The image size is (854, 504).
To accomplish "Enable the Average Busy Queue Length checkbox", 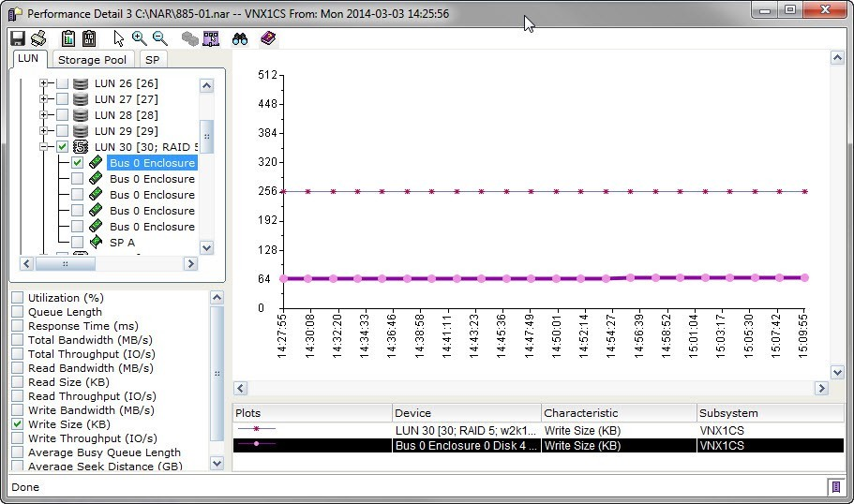I will (x=18, y=452).
